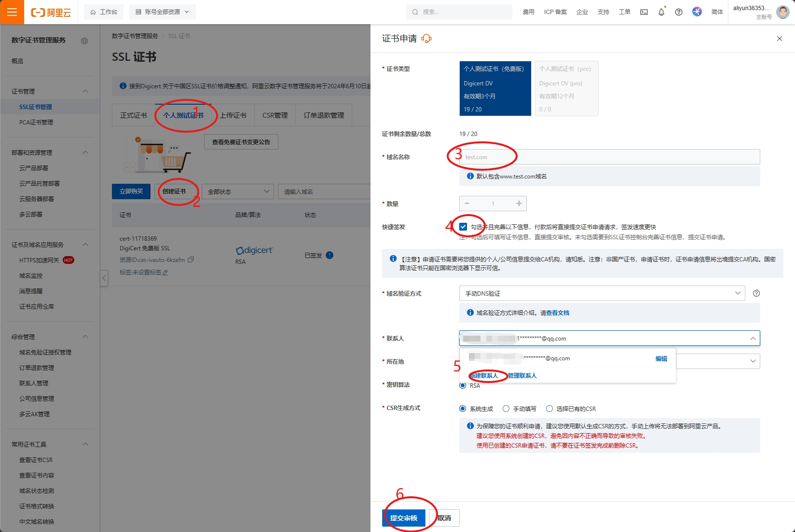The height and width of the screenshot is (532, 795).
Task: Collapse 证书及域名应用服务 sidebar section
Action: click(x=85, y=245)
